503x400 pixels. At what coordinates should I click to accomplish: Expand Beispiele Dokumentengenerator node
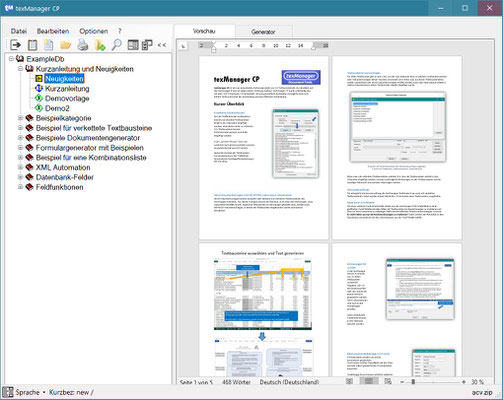tap(20, 137)
